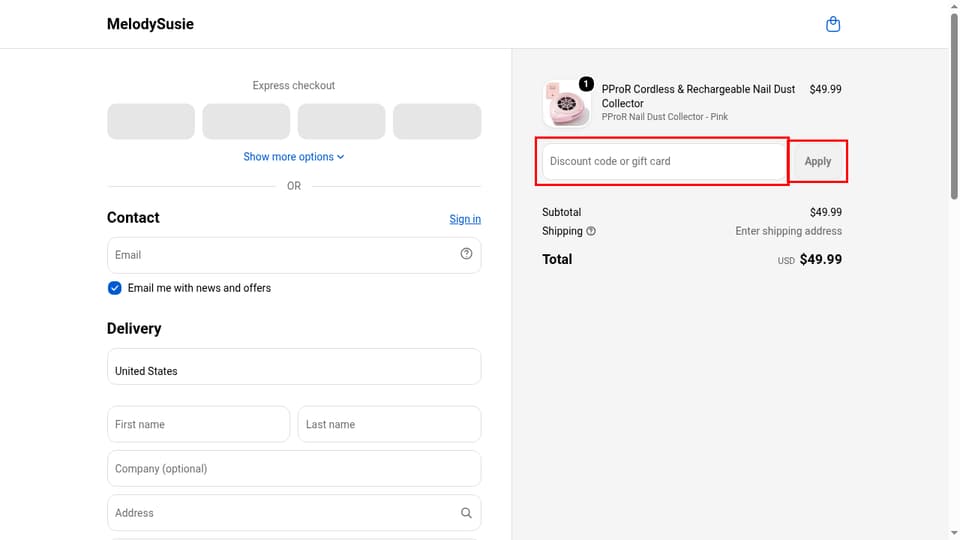
Task: Click the Enter shipping address text
Action: pyautogui.click(x=788, y=231)
